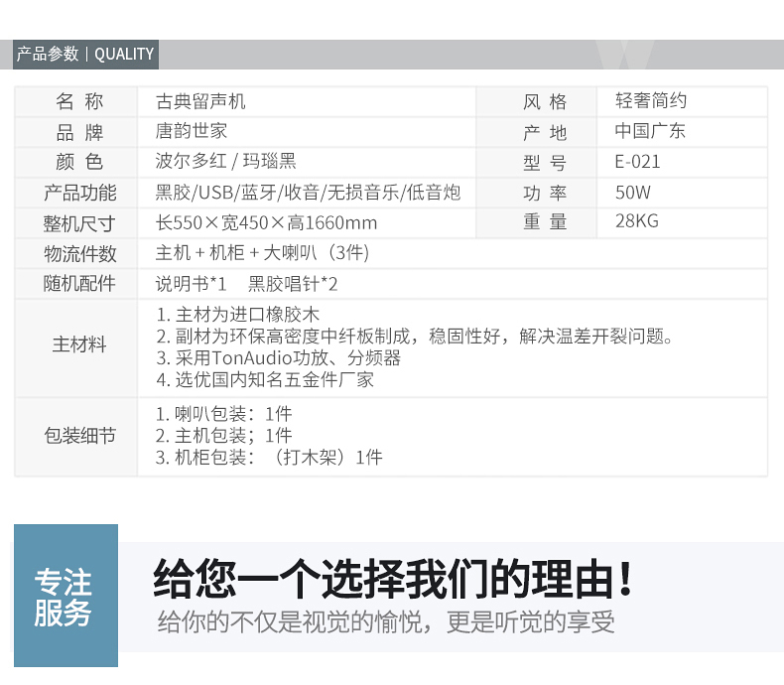The height and width of the screenshot is (685, 784).
Task: Click the size value 长550×宽450×高1660mm
Action: (266, 222)
